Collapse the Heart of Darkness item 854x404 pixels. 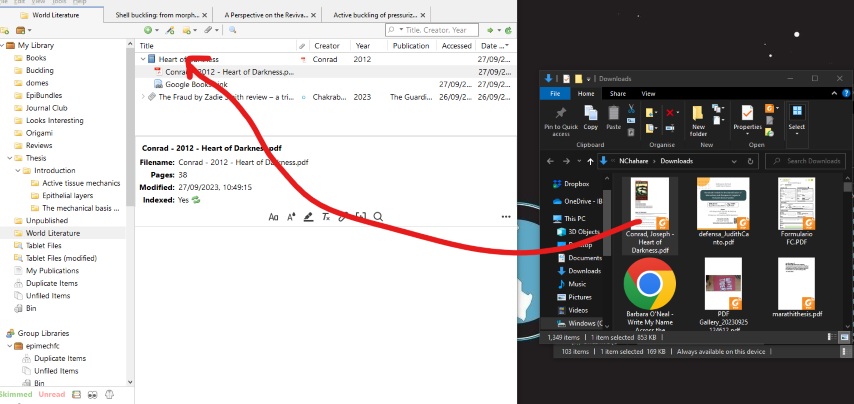click(x=142, y=59)
